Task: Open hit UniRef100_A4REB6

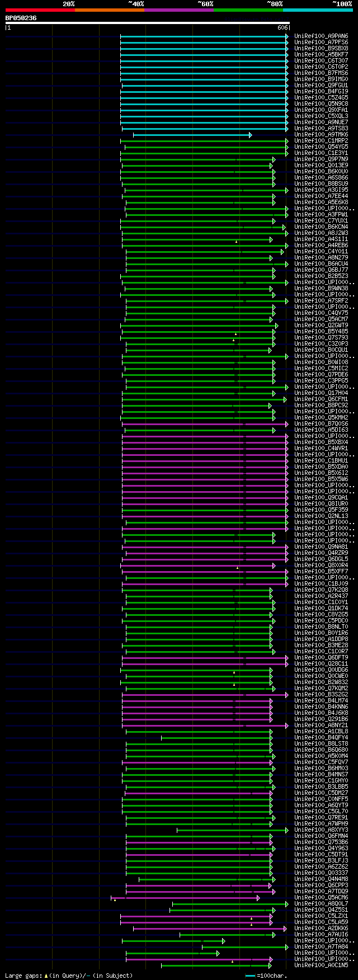Action: 321,245
